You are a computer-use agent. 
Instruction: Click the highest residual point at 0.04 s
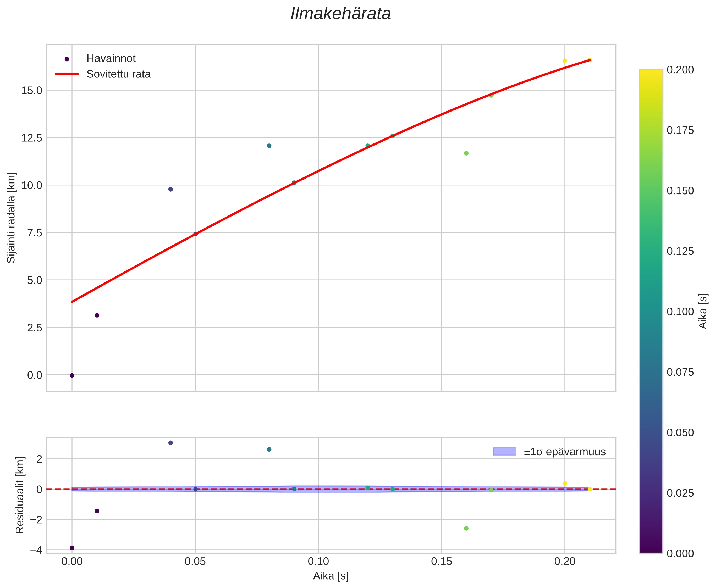click(x=170, y=443)
